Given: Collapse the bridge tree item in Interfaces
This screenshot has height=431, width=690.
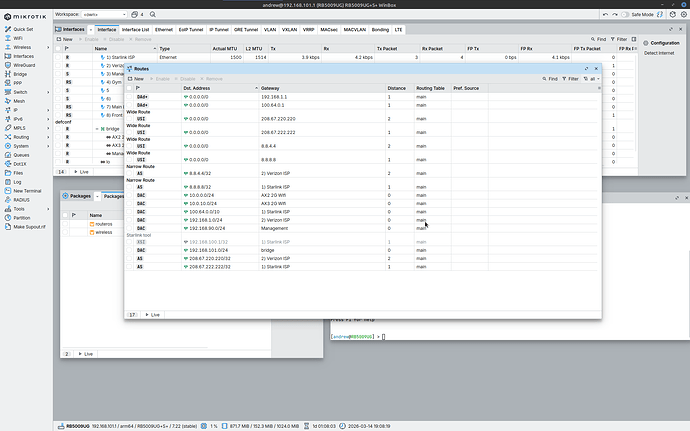Looking at the screenshot, I should point(97,129).
